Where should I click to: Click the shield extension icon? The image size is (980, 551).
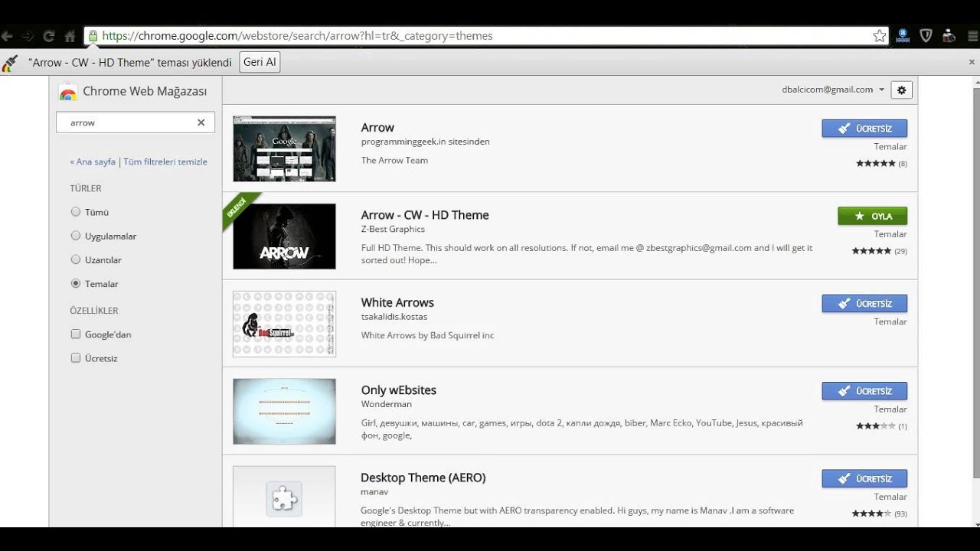(x=926, y=35)
